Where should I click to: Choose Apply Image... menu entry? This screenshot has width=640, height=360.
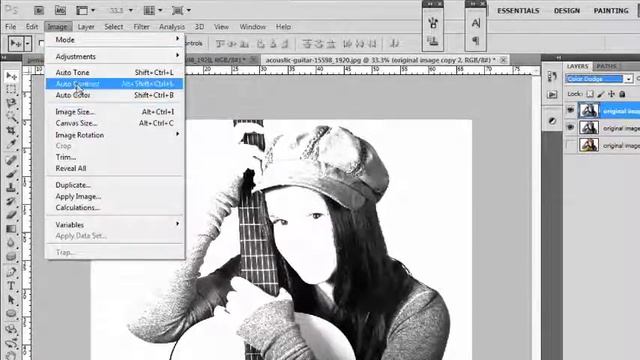coord(115,196)
